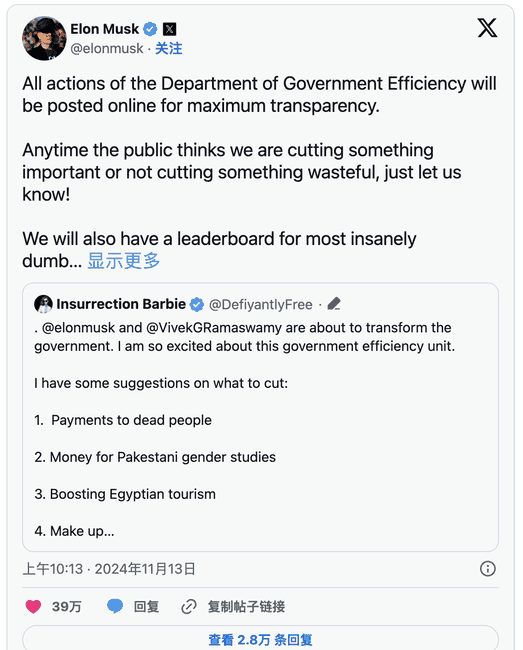The image size is (523, 650).
Task: View replies via 查看 2.8万 条回复
Action: click(x=260, y=639)
